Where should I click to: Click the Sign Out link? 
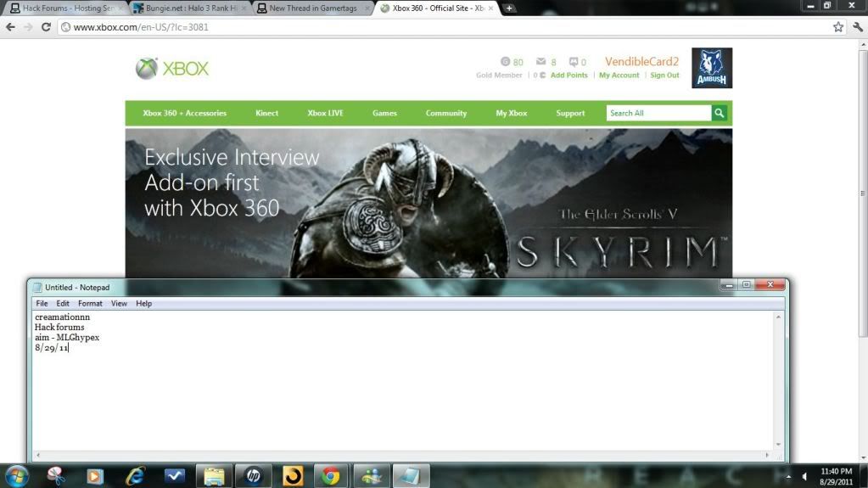[x=664, y=76]
